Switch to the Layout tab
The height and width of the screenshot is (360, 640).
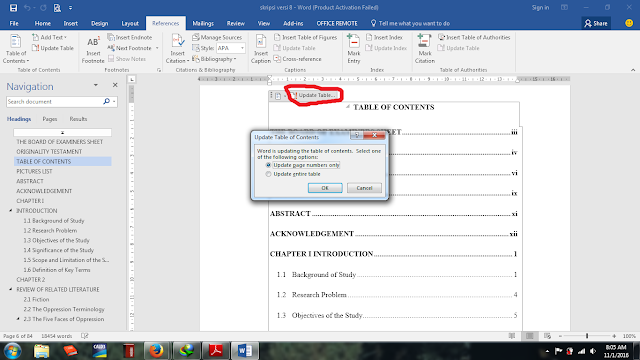coord(130,24)
